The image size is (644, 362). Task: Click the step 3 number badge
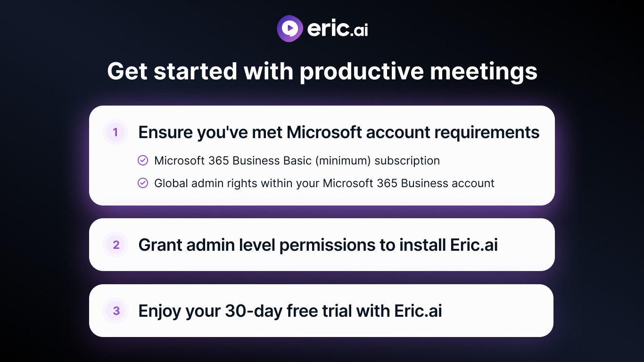pos(116,311)
